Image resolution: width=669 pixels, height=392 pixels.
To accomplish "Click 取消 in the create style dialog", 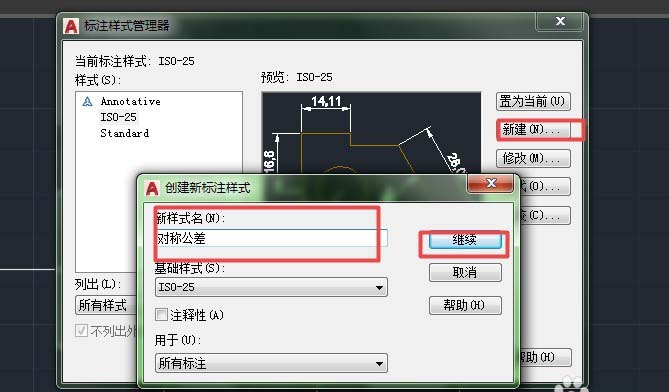I will coord(465,272).
